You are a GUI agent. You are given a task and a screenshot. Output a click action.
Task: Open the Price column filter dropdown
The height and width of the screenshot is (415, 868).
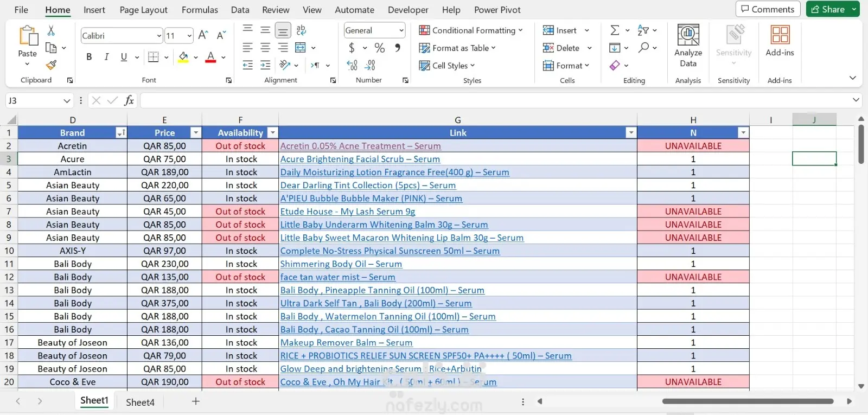pyautogui.click(x=196, y=133)
